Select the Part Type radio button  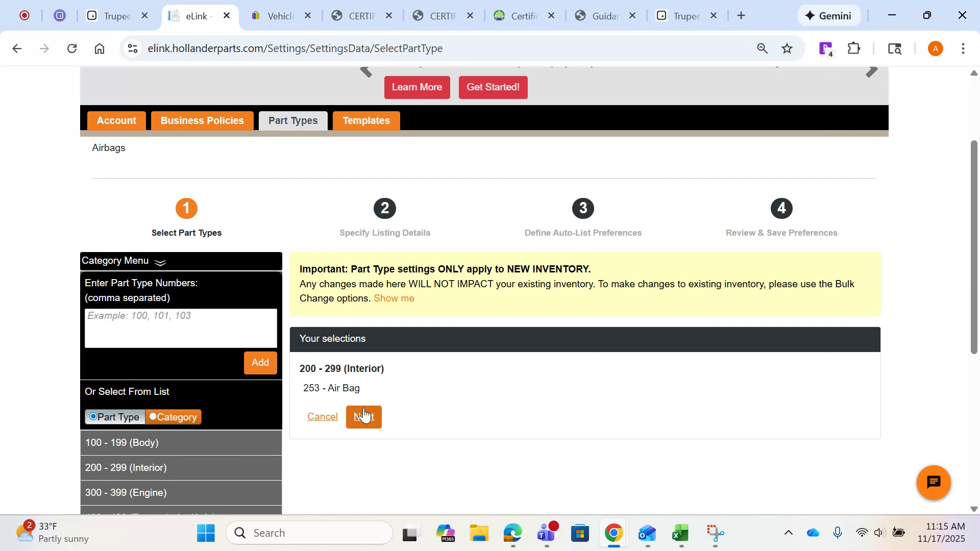click(93, 416)
